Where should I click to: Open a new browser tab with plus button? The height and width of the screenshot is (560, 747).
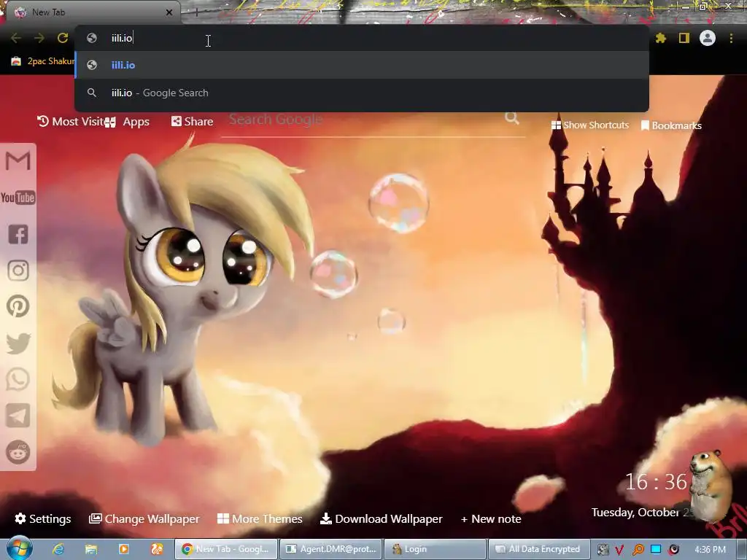pos(196,12)
